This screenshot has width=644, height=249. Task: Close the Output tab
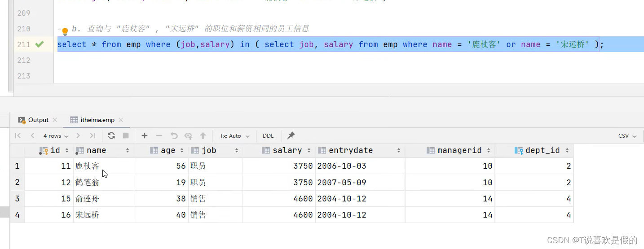pyautogui.click(x=55, y=120)
